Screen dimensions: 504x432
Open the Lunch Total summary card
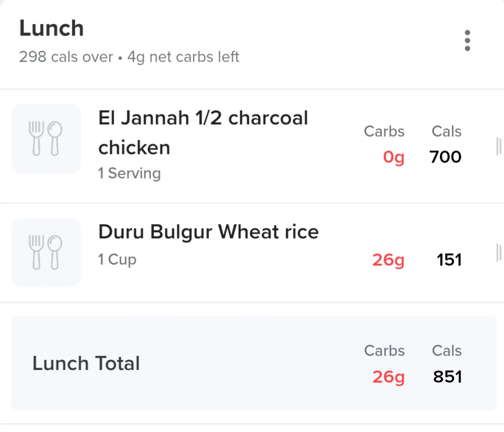(x=254, y=363)
